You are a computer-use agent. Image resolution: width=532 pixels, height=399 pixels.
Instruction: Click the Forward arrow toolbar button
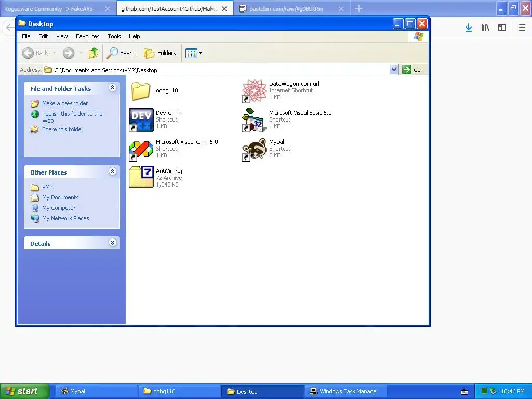pos(69,53)
